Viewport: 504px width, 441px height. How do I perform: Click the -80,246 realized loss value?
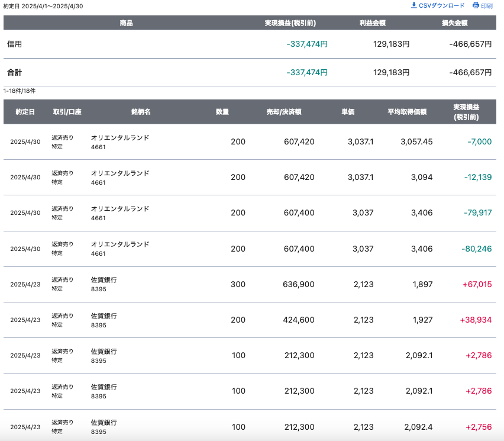tap(478, 249)
